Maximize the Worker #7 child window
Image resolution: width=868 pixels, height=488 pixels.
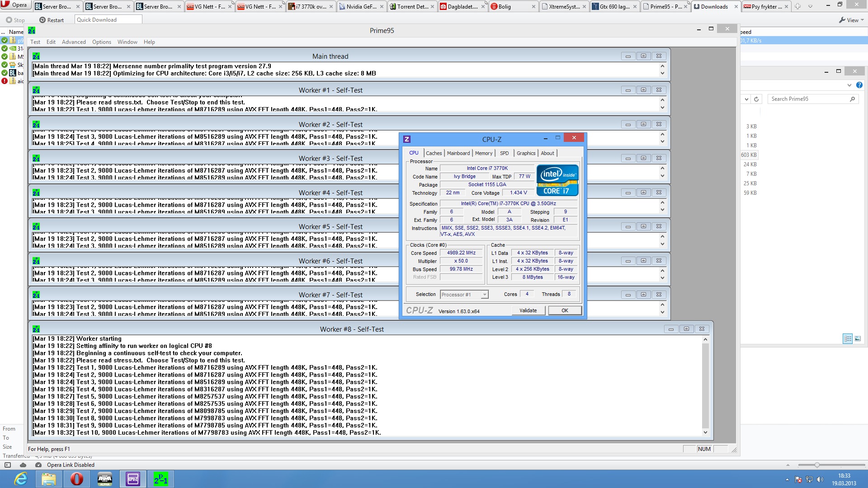(x=643, y=295)
